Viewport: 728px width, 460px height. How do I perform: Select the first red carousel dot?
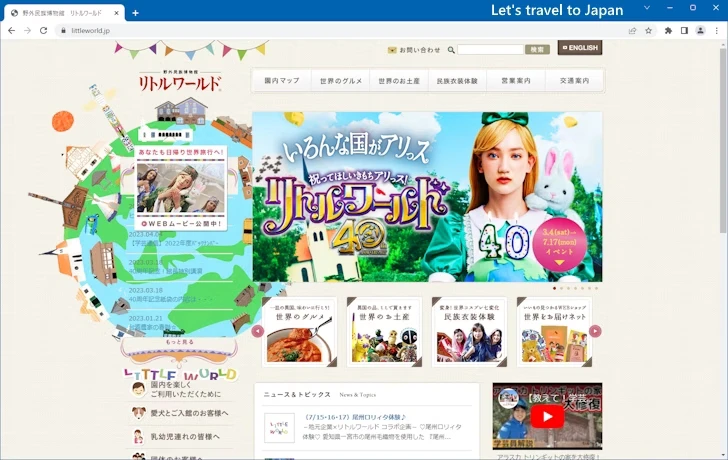(554, 288)
